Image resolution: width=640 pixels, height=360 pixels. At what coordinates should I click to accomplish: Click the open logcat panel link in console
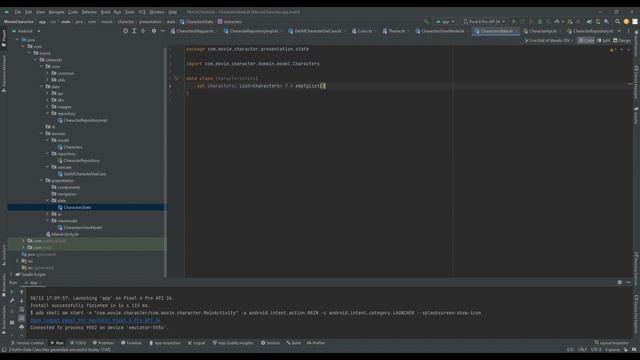[96, 320]
